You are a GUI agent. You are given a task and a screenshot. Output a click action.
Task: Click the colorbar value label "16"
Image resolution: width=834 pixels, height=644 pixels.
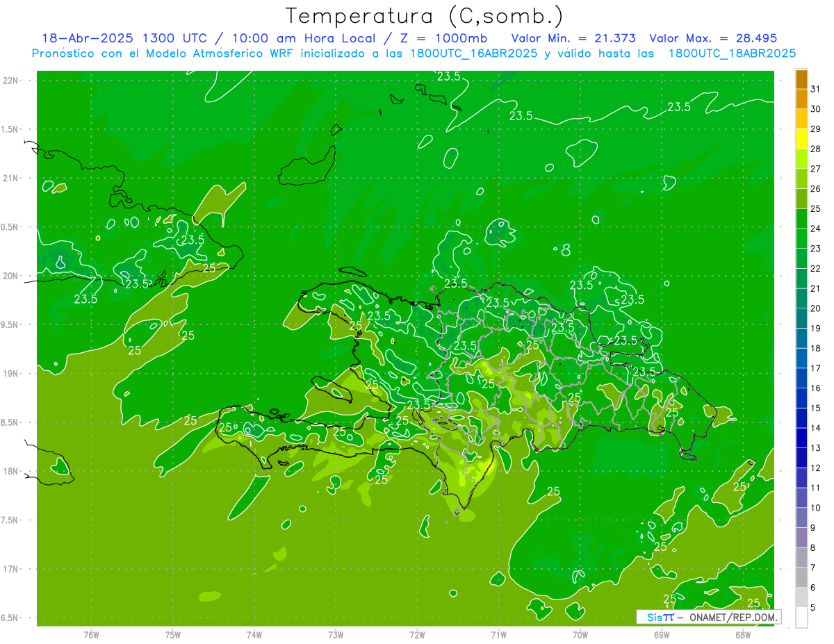(816, 388)
